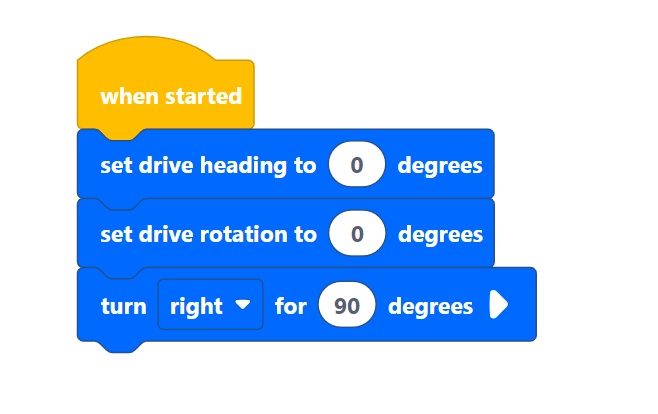The height and width of the screenshot is (414, 658).
Task: Click "degrees" text in the rotation block
Action: point(440,235)
